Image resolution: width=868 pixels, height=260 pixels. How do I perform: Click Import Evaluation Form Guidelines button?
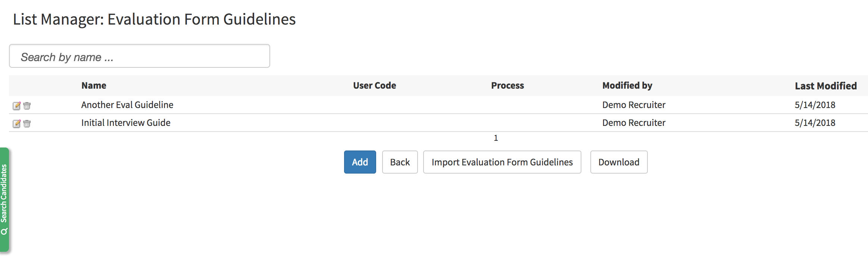point(502,162)
